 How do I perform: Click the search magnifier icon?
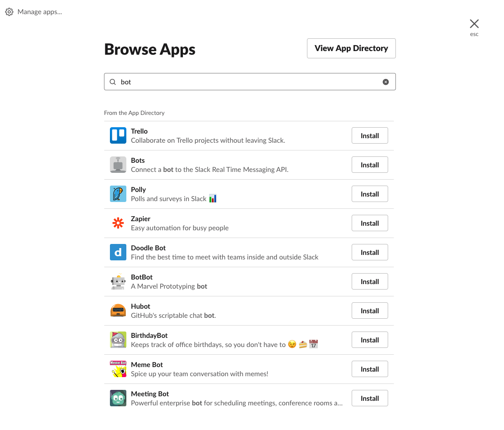click(x=113, y=82)
